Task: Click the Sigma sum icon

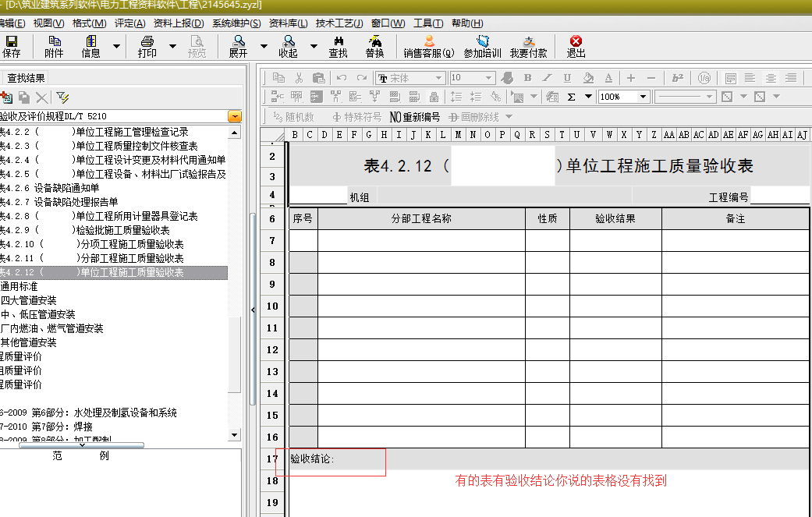Action: point(571,97)
